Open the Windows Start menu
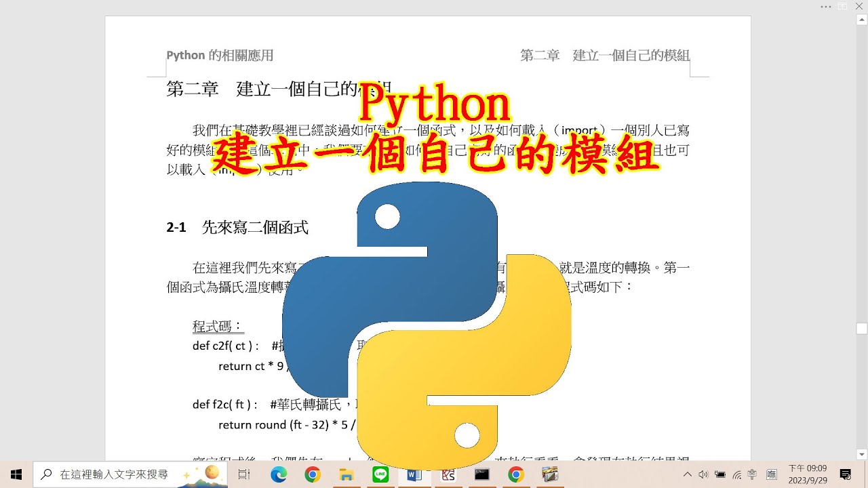This screenshot has width=868, height=488. click(16, 474)
